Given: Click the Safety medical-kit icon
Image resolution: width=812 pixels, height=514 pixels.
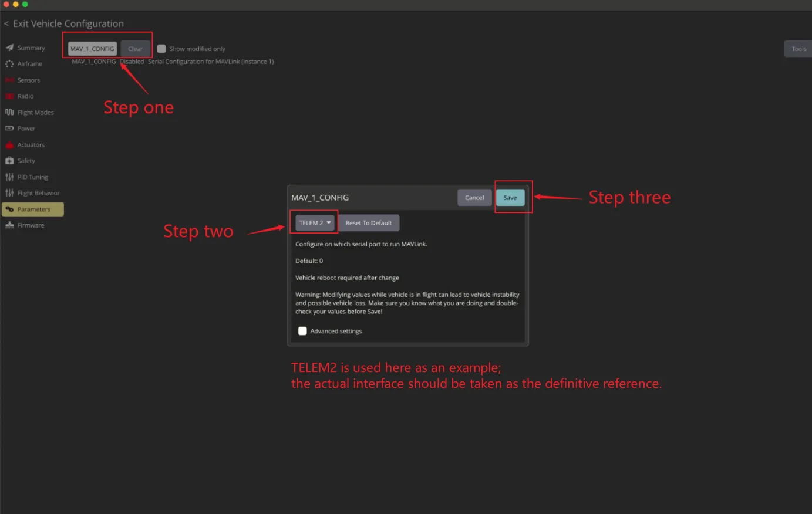Looking at the screenshot, I should [x=9, y=161].
